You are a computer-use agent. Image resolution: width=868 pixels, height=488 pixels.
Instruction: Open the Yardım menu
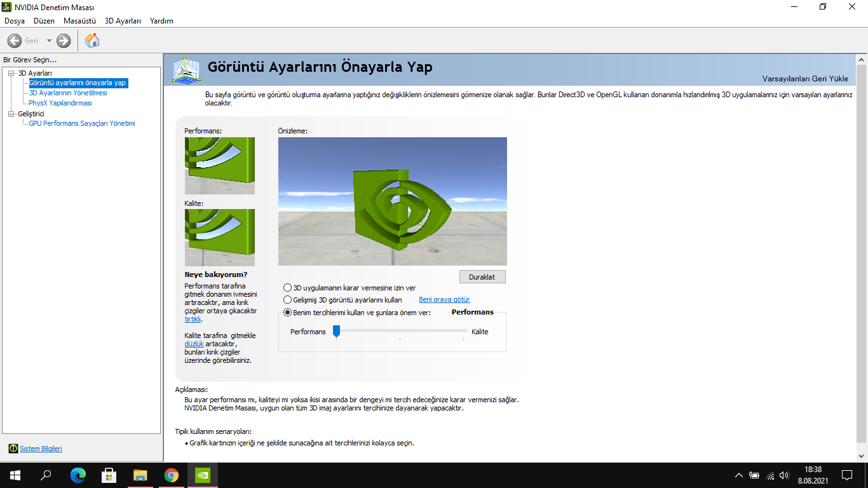[x=161, y=21]
